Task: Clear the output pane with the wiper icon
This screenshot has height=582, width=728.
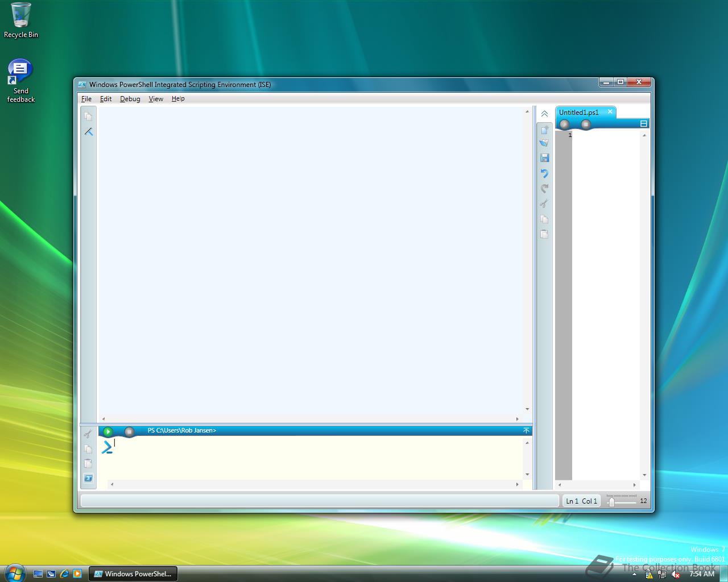Action: pos(89,132)
